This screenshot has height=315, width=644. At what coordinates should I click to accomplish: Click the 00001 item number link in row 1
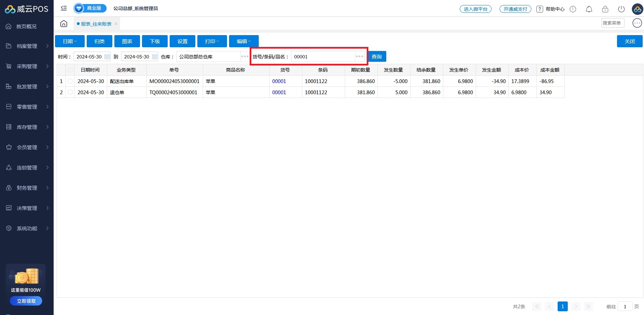pos(279,81)
